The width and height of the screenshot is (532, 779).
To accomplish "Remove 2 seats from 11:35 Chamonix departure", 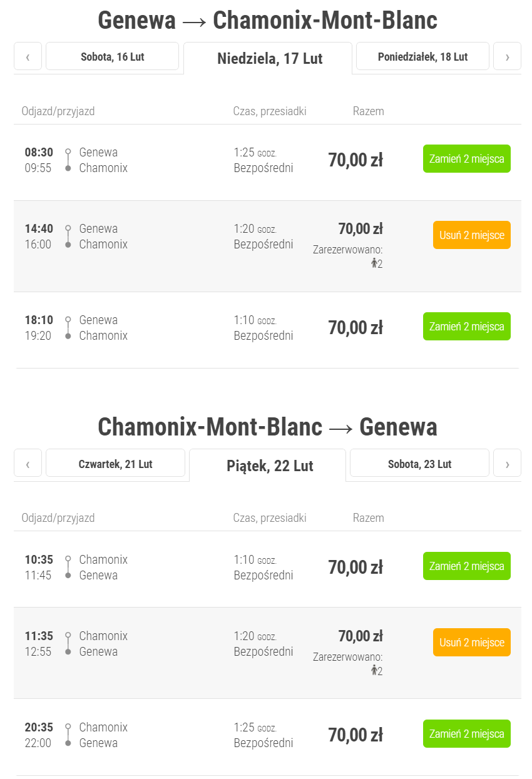I will point(471,643).
